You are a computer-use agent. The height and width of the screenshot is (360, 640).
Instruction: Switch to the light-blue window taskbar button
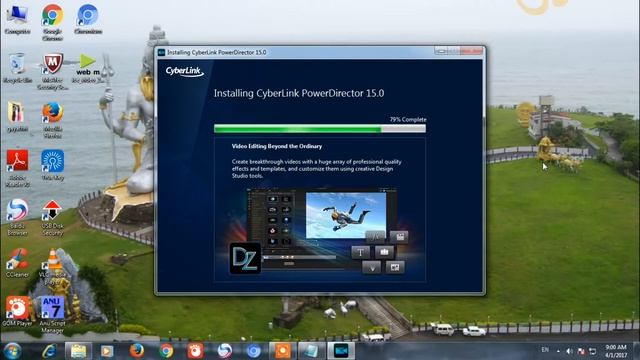pos(311,351)
